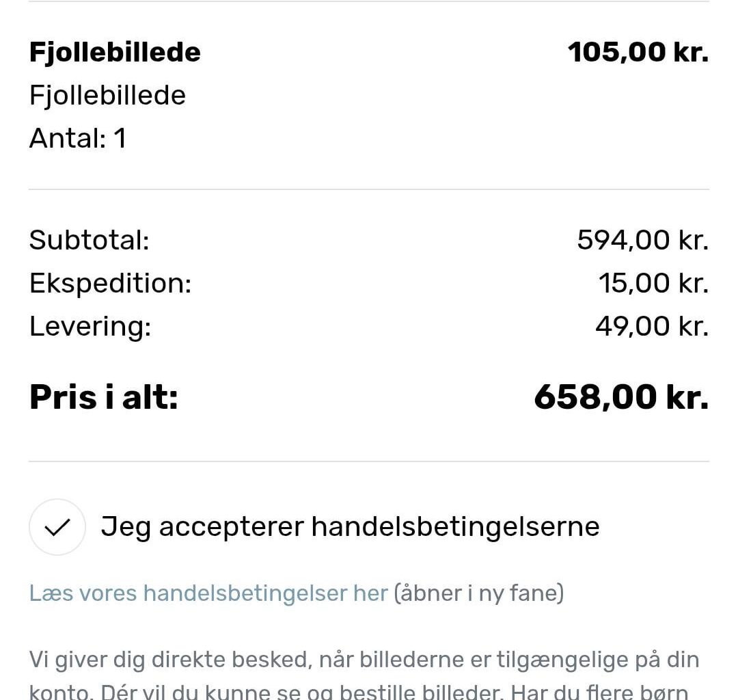The width and height of the screenshot is (738, 700).
Task: Click the 'Fjollebillede' product description line
Action: [x=107, y=95]
